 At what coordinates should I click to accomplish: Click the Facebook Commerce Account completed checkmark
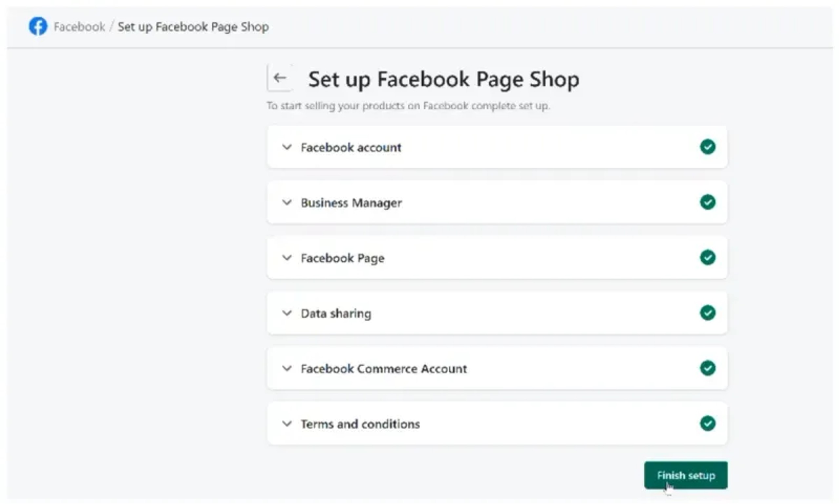pos(708,368)
